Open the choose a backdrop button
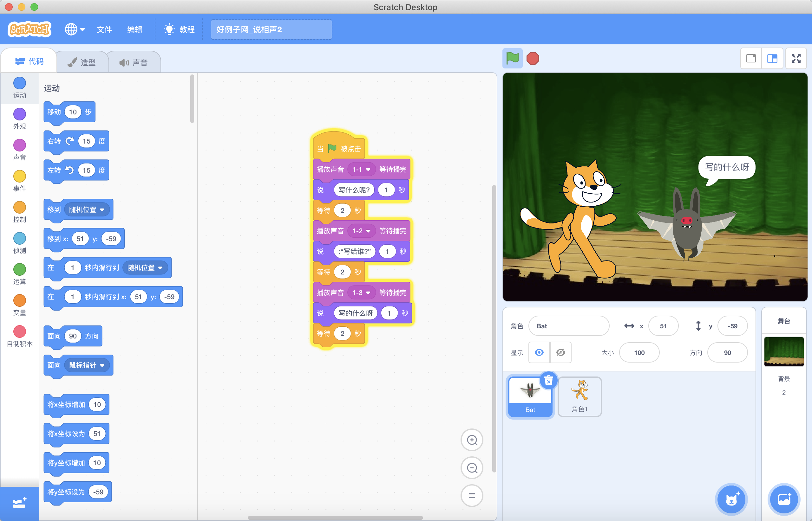Screen dimensions: 812x521 pos(784,499)
